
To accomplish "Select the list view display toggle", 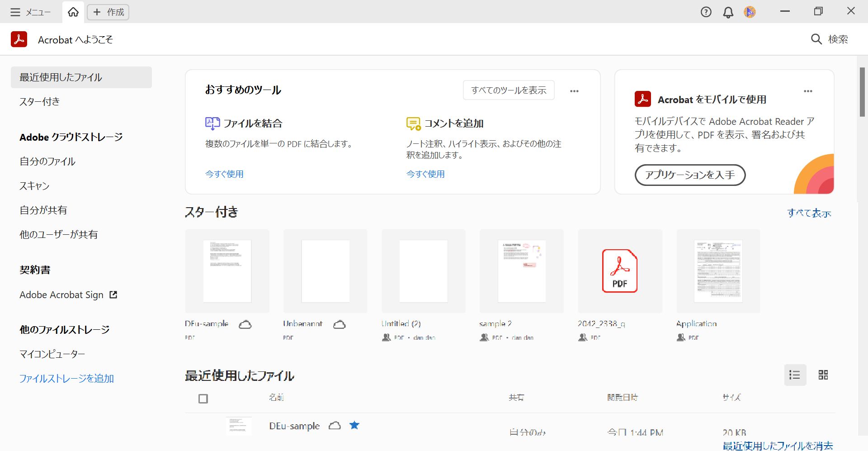I will tap(795, 375).
